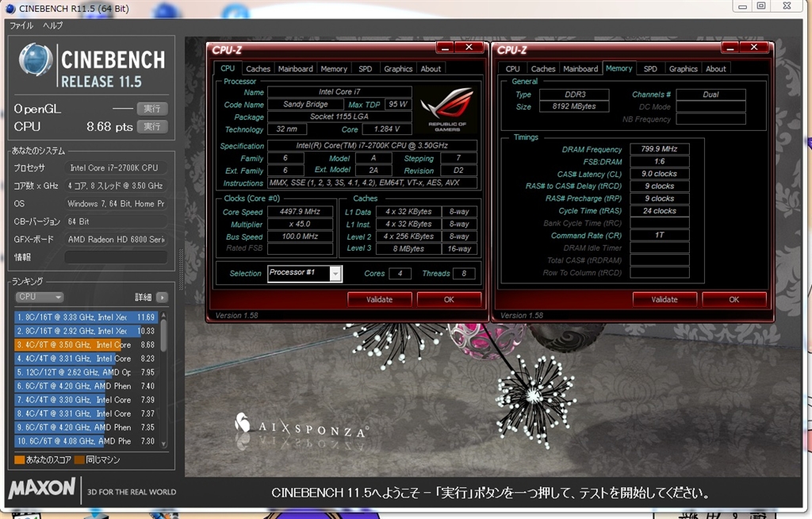Switch to Graphics tab in left CPU-Z

coord(398,69)
